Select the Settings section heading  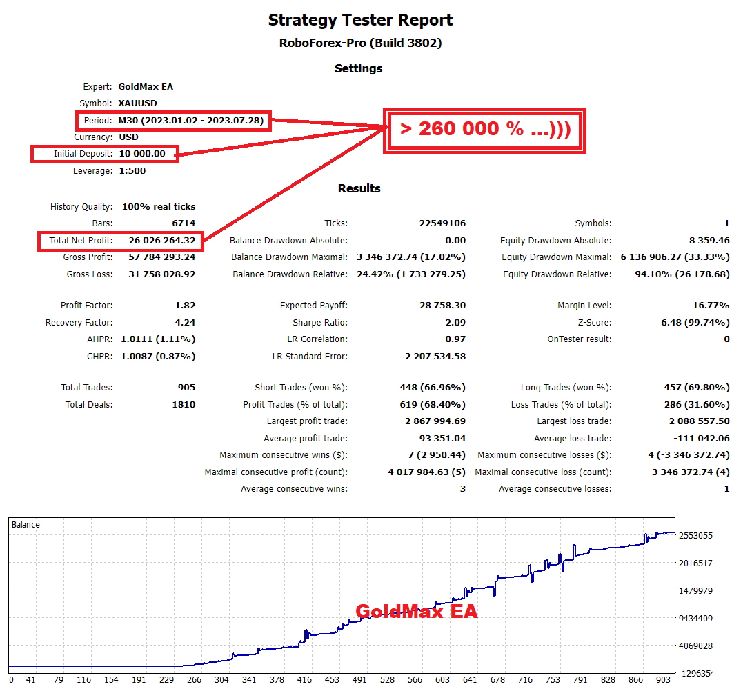[x=358, y=68]
